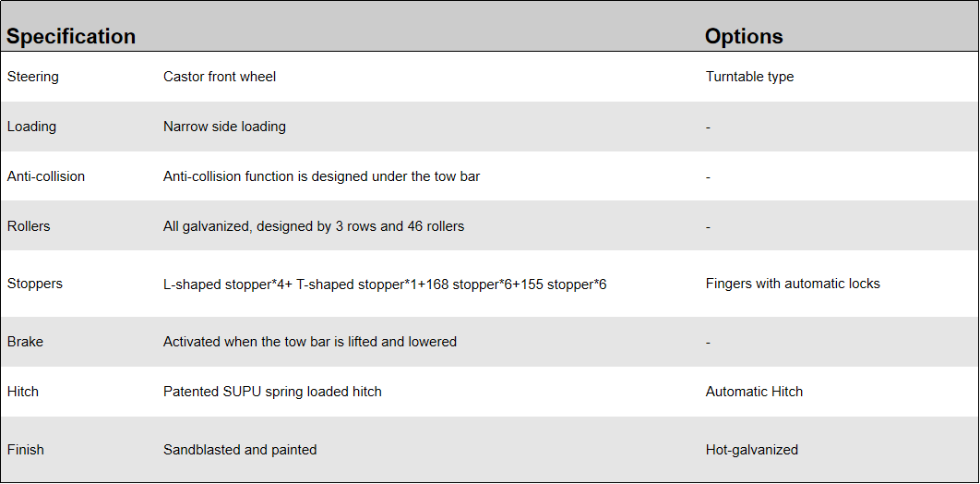980x484 pixels.
Task: Click the Loading row label
Action: tap(31, 127)
